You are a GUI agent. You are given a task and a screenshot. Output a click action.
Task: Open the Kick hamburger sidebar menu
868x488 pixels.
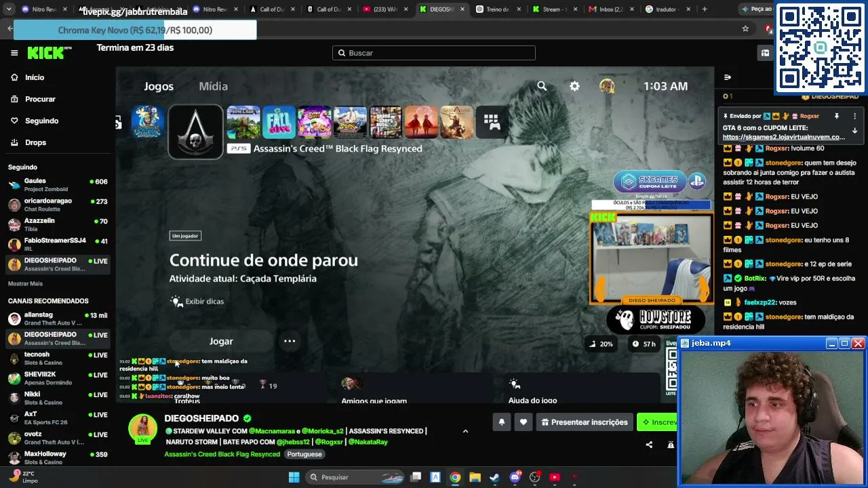point(14,53)
